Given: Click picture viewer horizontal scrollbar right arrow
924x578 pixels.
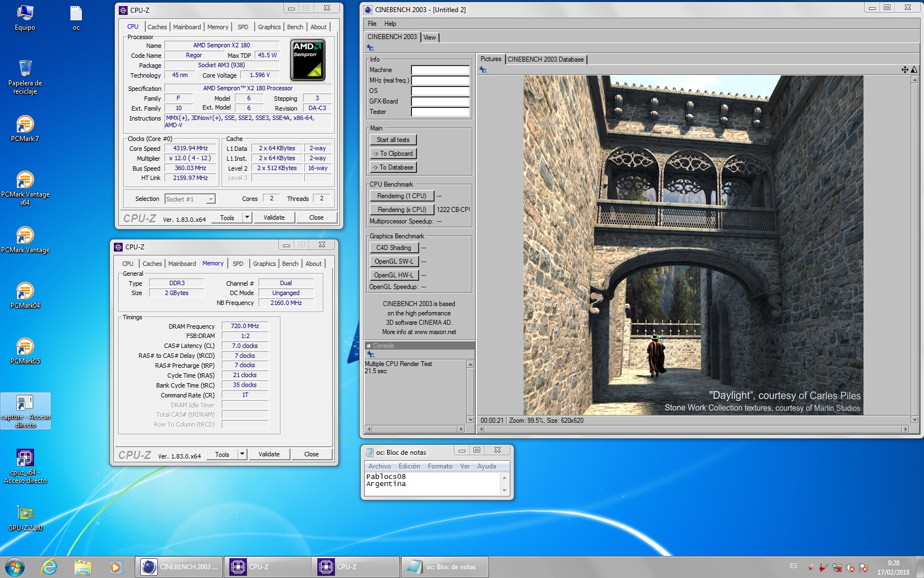Looking at the screenshot, I should [x=905, y=429].
